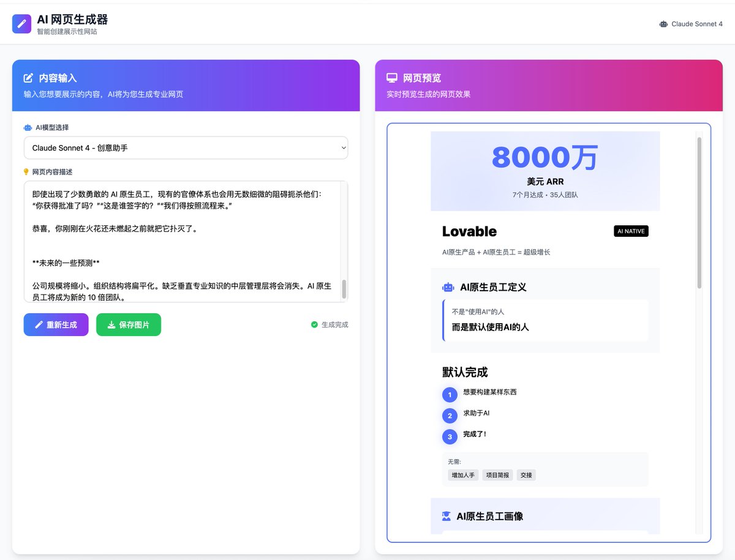The height and width of the screenshot is (560, 735).
Task: Click the 8000万 headline number
Action: click(x=545, y=158)
